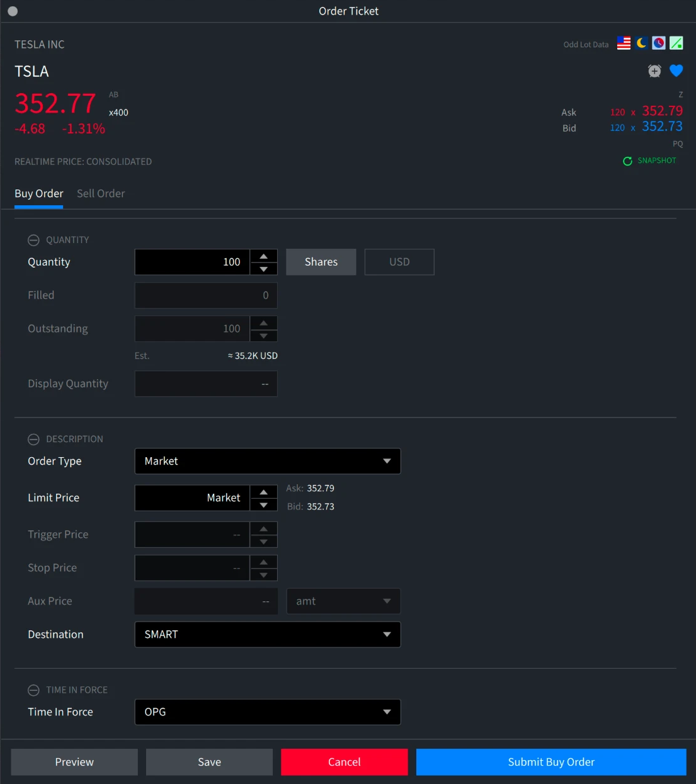Click the Quantity input field
This screenshot has height=784, width=696.
(x=192, y=262)
